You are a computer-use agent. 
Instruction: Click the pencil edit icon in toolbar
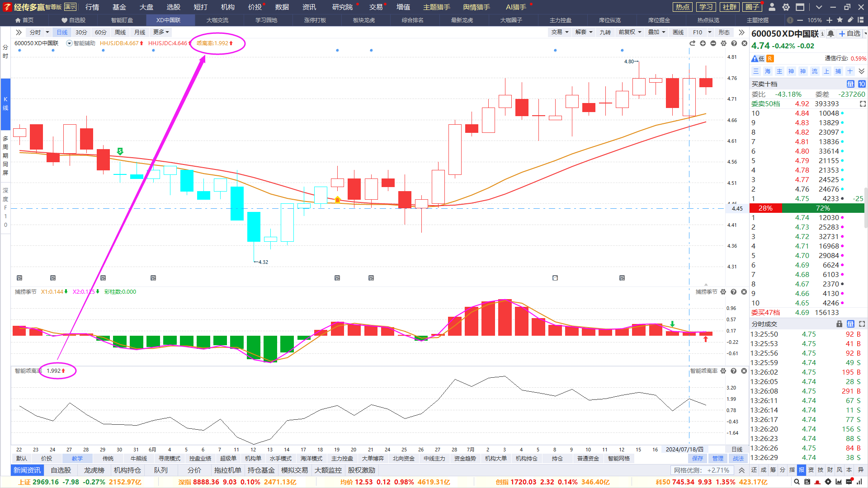[x=850, y=20]
